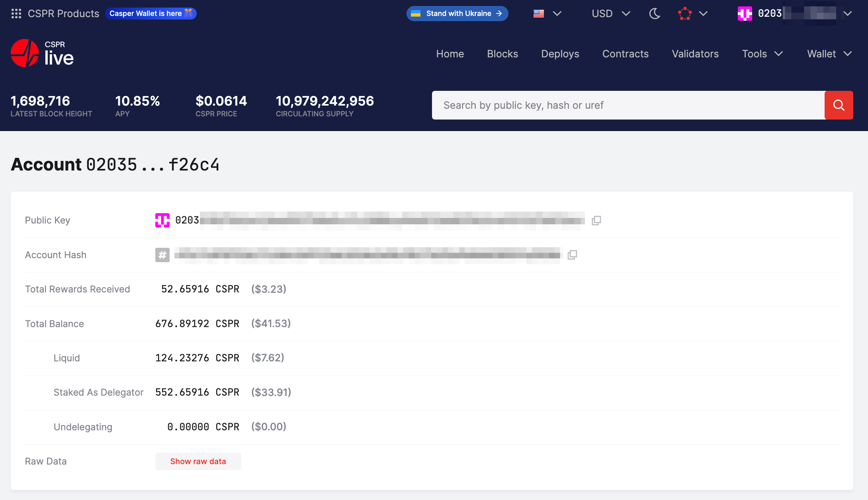Switch to the Blocks section
This screenshot has width=868, height=500.
coord(502,54)
